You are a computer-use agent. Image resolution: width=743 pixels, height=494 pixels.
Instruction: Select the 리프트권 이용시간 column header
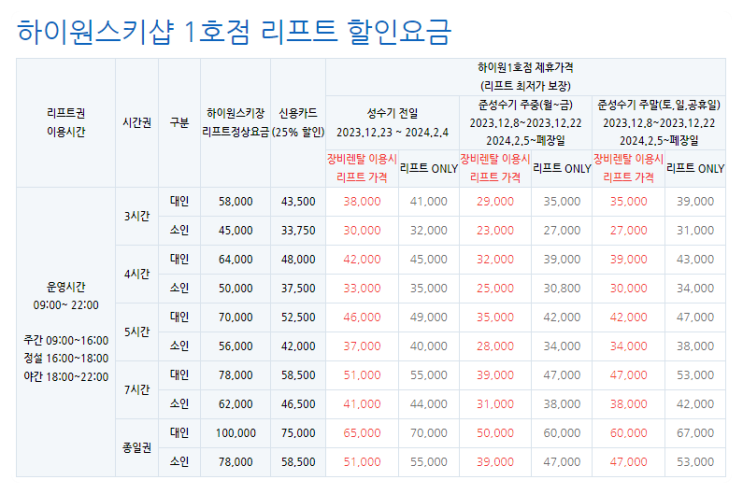(x=66, y=123)
